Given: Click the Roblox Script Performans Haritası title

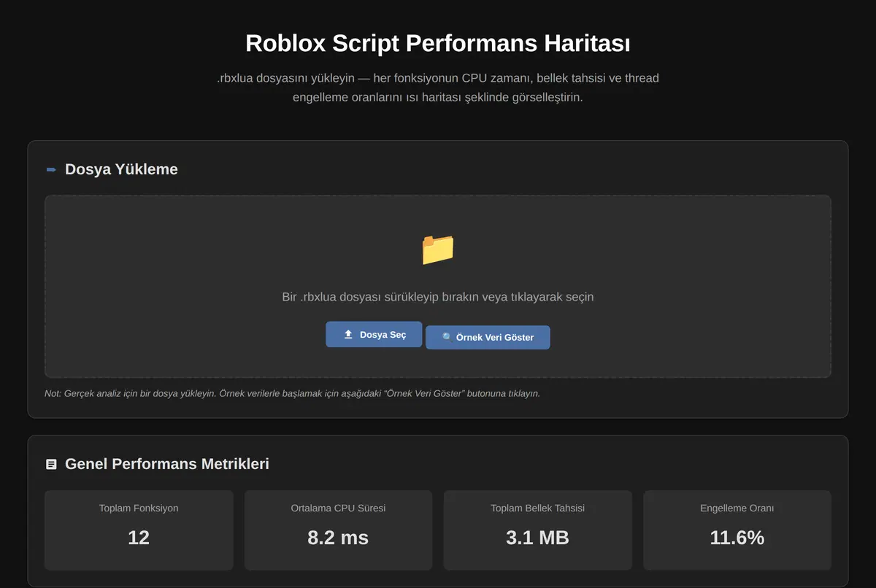Looking at the screenshot, I should (438, 43).
